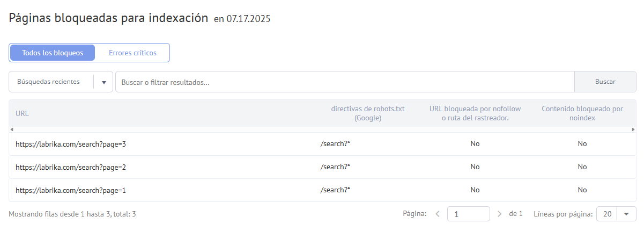Open the labrika.com/search?page=1 URL
This screenshot has height=238, width=644.
point(71,190)
